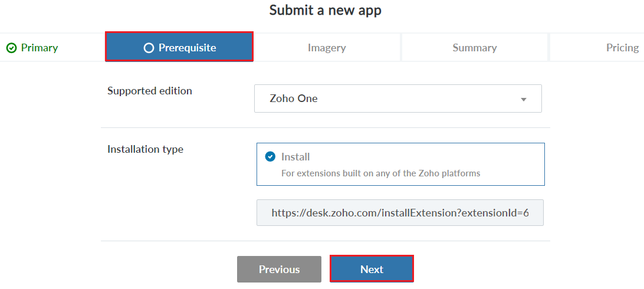The image size is (644, 289).
Task: Click the Zoho platforms extensions description text
Action: coord(380,173)
